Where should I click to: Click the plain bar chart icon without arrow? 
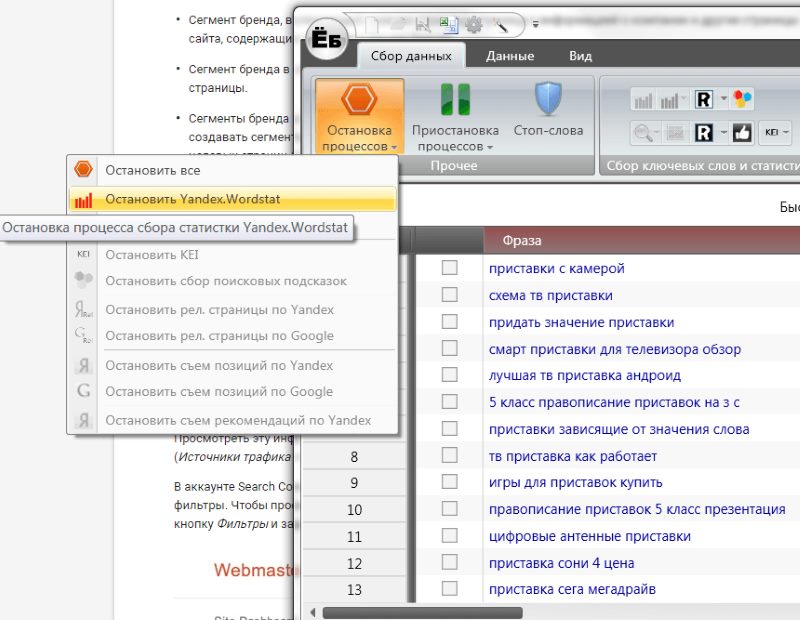pos(643,100)
